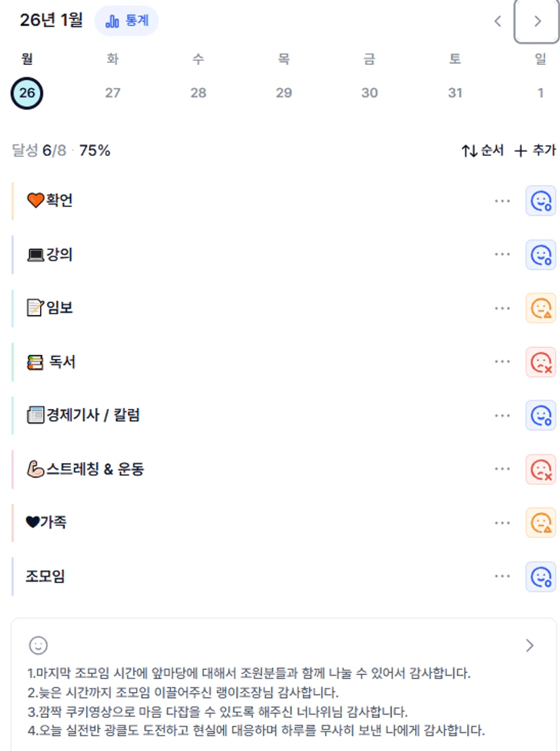The image size is (560, 751).
Task: Click the smiley icon in the note card
Action: (x=38, y=645)
